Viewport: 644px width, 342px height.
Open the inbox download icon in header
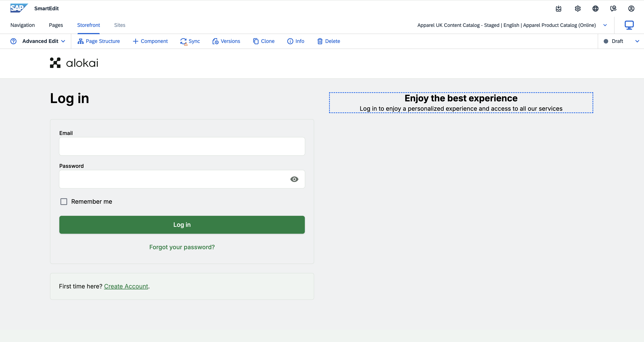[x=559, y=9]
